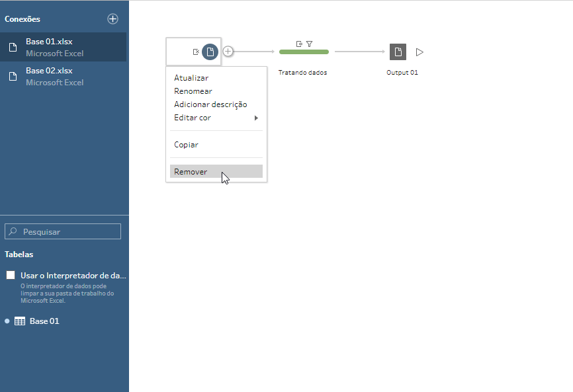
Task: Click Atualizar in the context menu
Action: point(191,78)
